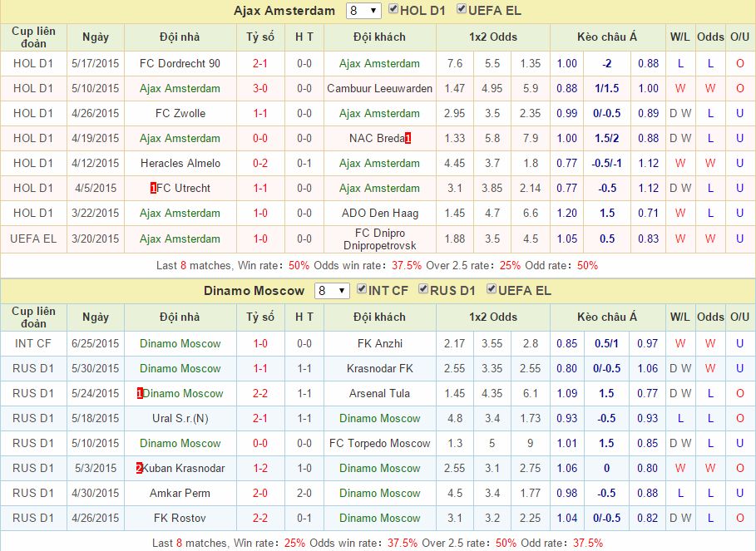756x551 pixels.
Task: Click the red card icon beside Dinamo Moscow vs Arsenal Tula
Action: 140,393
